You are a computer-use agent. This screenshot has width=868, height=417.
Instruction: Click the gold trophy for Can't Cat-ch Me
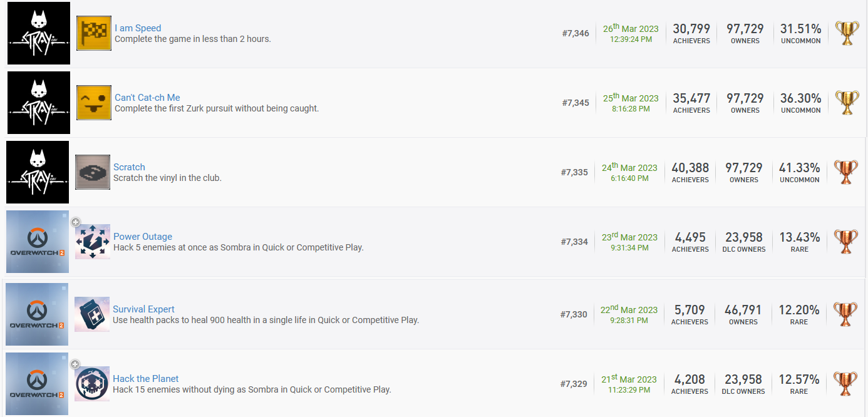click(847, 103)
